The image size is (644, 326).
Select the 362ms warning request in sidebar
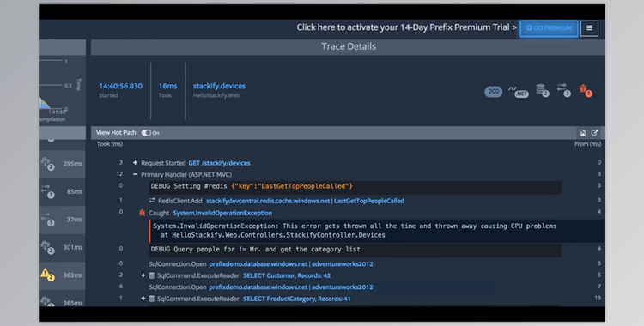coord(63,275)
